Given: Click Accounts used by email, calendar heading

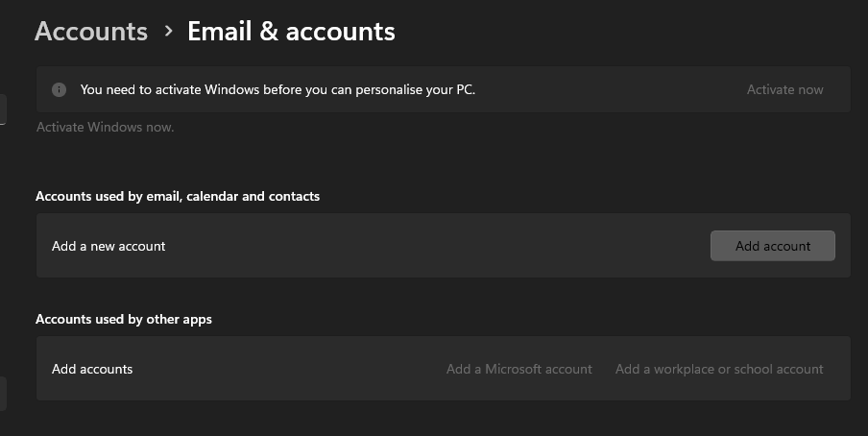Looking at the screenshot, I should click(x=178, y=196).
